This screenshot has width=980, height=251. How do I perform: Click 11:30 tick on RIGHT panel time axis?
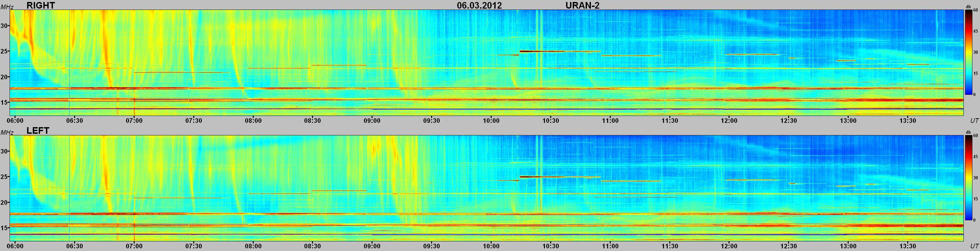click(670, 120)
